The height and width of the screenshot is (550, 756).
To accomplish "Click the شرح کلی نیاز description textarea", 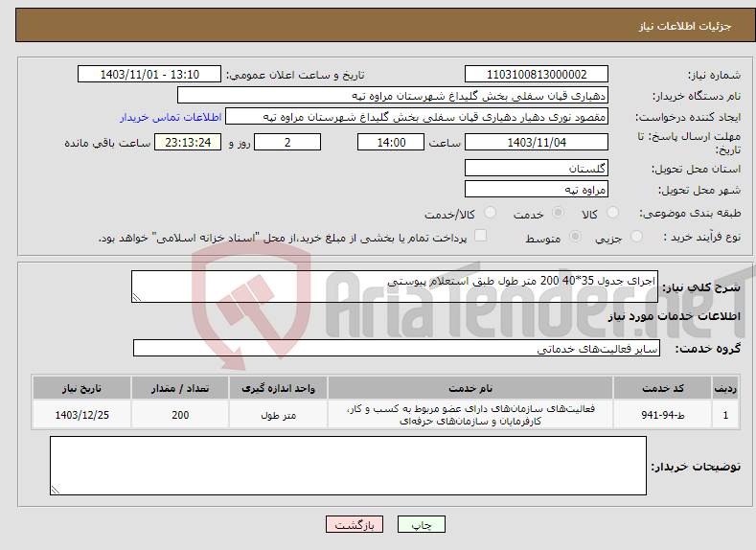I will coord(395,286).
